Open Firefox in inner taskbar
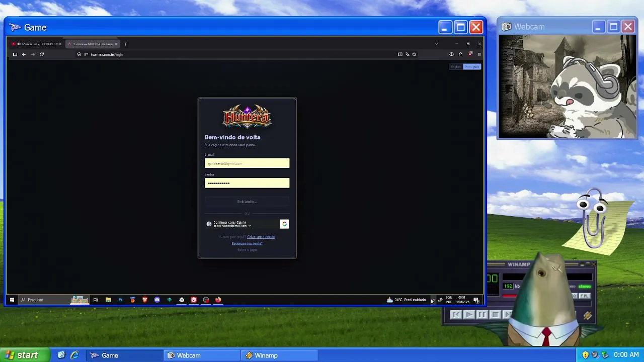Image resolution: width=644 pixels, height=362 pixels. point(218,300)
